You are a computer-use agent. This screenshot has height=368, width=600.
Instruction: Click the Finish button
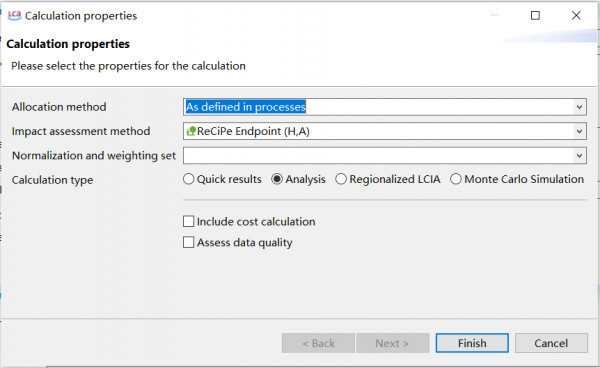(472, 343)
